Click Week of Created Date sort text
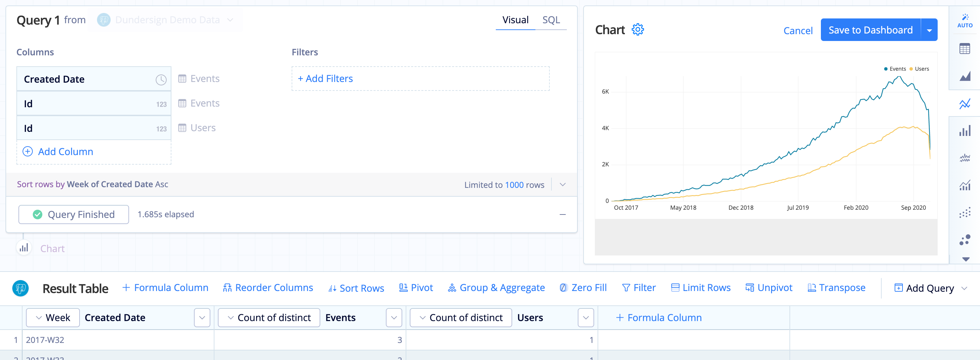The image size is (980, 360). pyautogui.click(x=110, y=184)
